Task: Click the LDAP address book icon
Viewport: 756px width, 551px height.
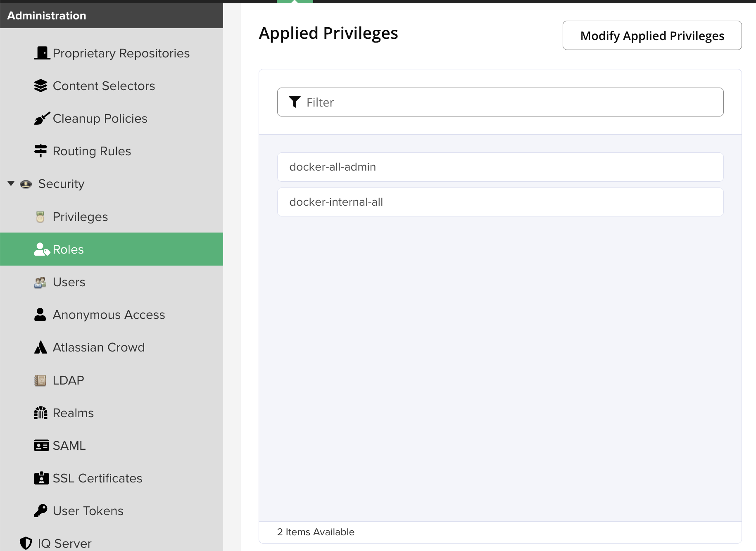Action: [x=40, y=380]
